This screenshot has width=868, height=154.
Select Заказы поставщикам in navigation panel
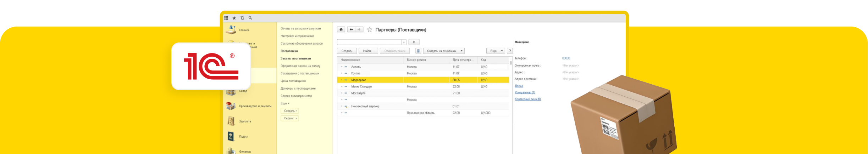[x=295, y=58]
